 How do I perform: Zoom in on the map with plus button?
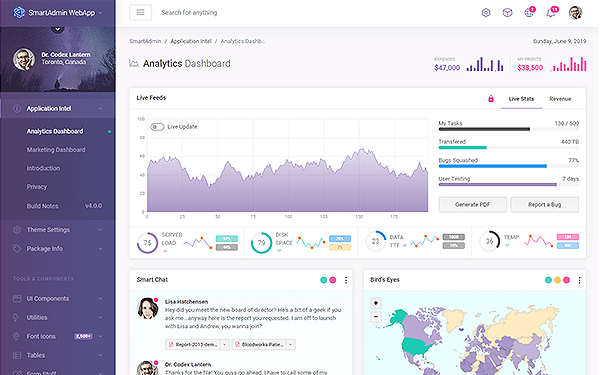coord(376,303)
